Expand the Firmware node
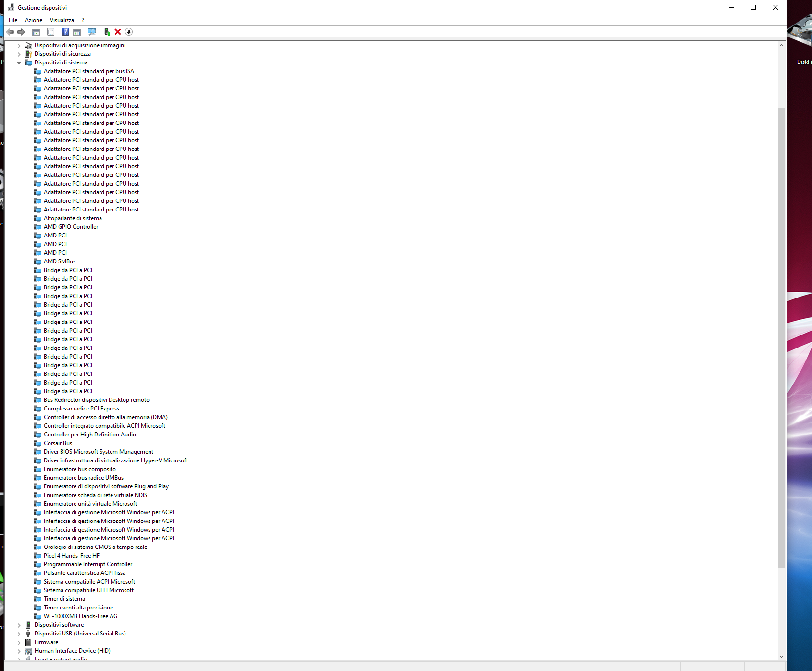 coord(19,642)
